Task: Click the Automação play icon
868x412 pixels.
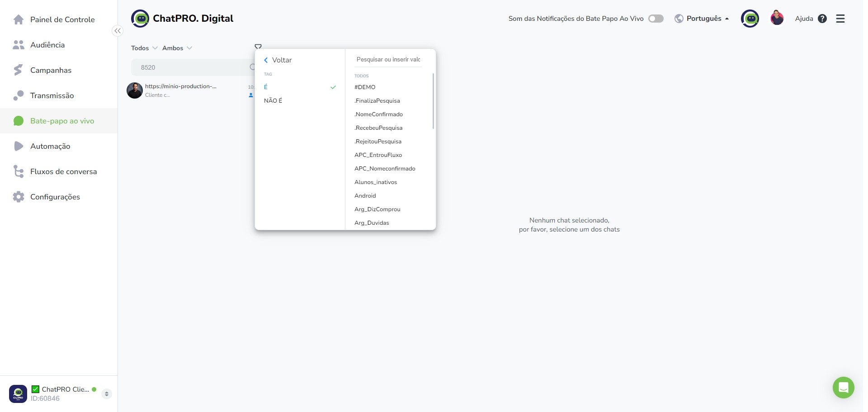Action: [x=19, y=146]
